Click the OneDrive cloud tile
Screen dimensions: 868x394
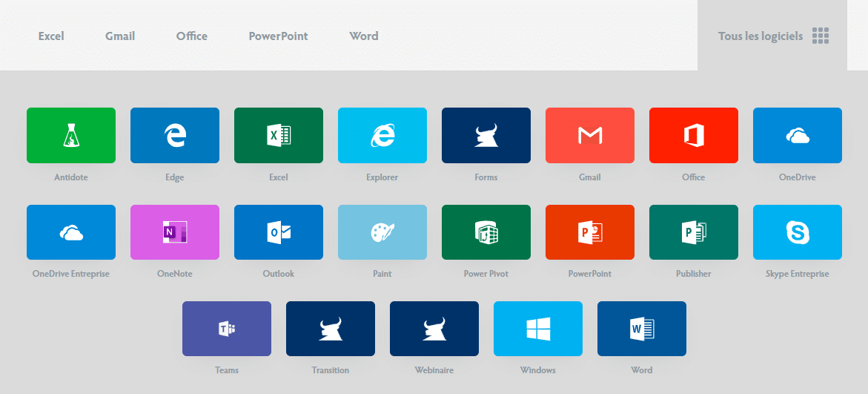(798, 135)
